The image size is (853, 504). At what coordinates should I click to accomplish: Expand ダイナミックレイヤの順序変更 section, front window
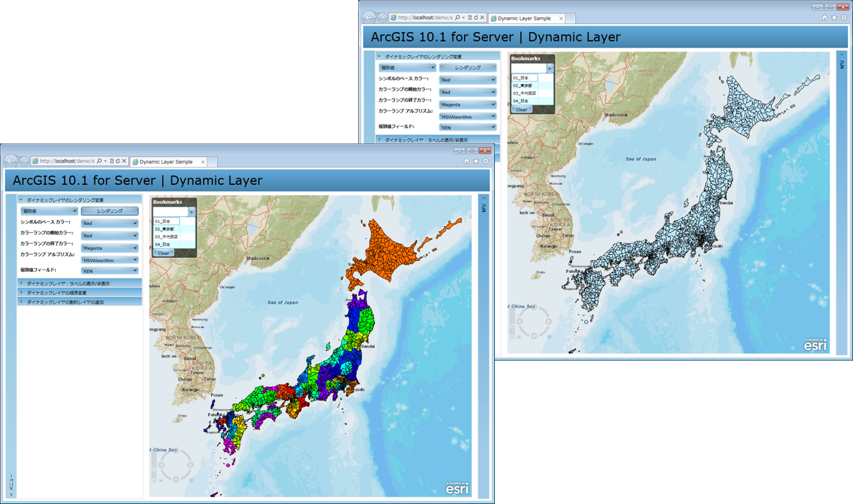point(80,293)
